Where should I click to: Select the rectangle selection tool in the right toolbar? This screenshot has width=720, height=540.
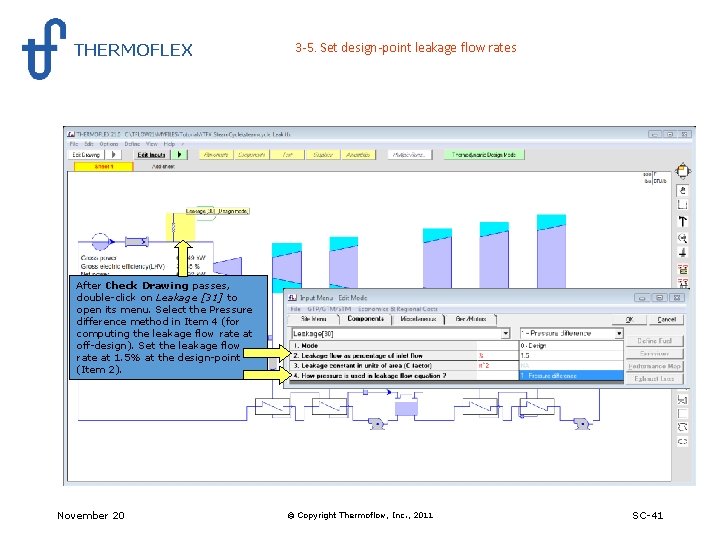[x=682, y=205]
